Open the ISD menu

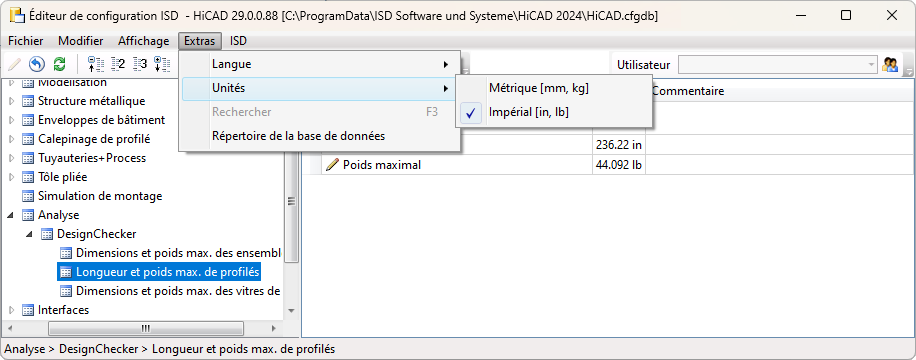pyautogui.click(x=238, y=41)
